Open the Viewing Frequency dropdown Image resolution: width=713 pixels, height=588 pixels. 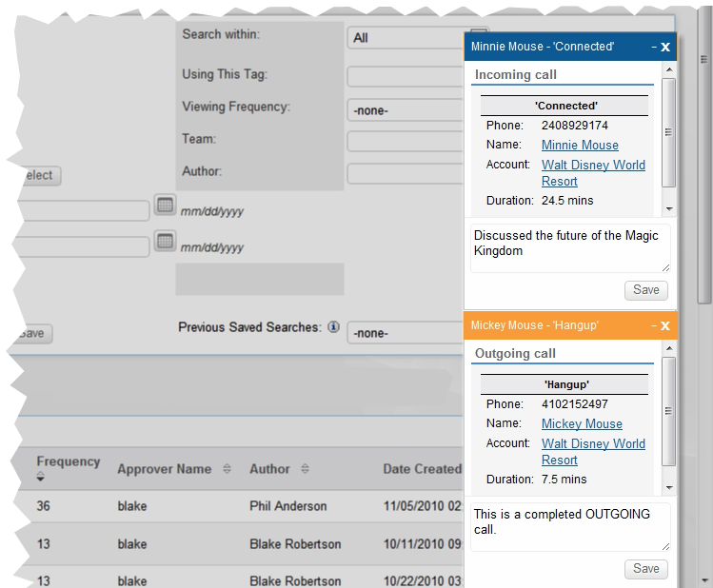pyautogui.click(x=406, y=110)
